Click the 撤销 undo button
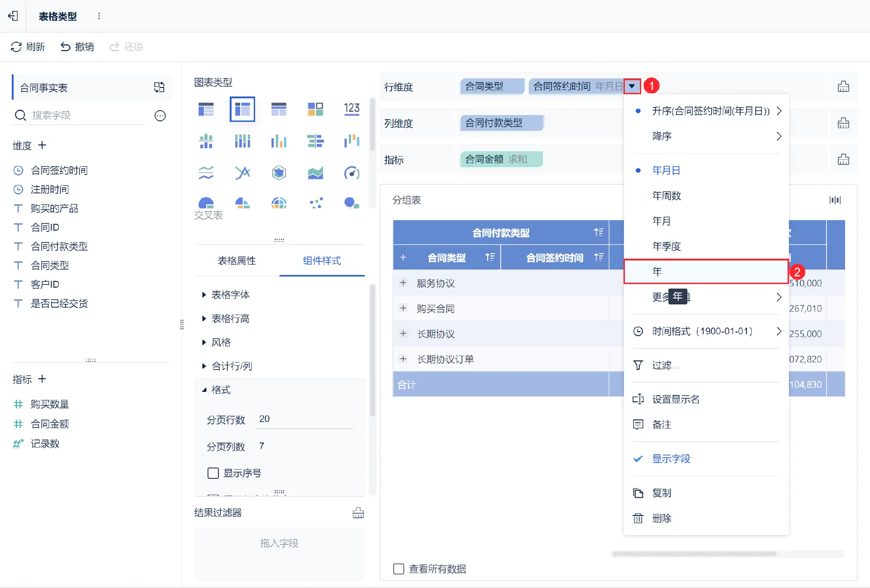The image size is (870, 588). click(x=77, y=47)
